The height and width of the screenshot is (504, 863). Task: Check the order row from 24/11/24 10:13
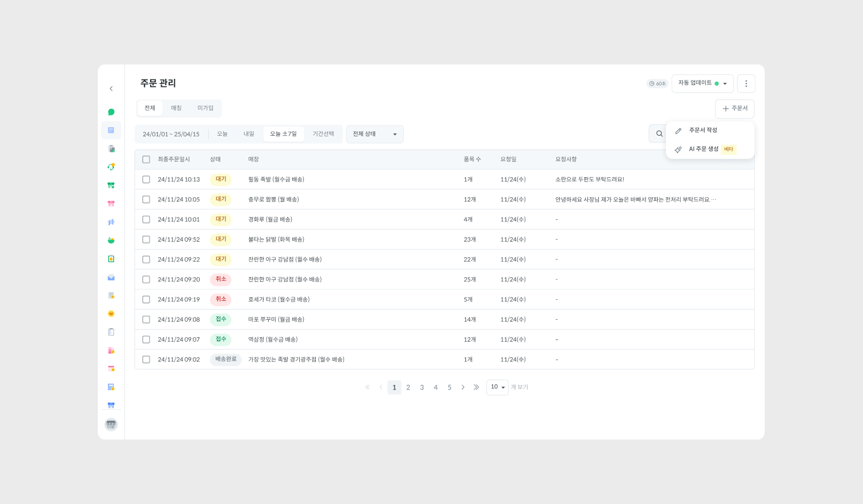[x=146, y=180]
